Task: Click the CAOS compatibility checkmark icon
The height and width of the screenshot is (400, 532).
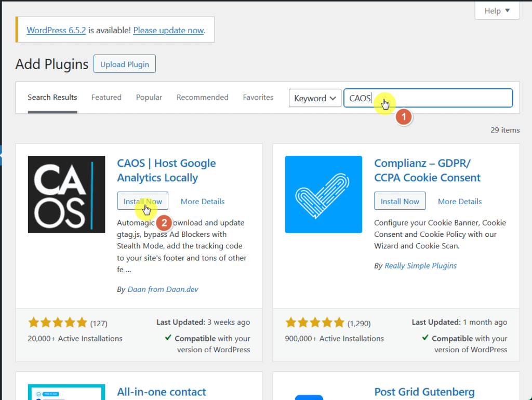Action: click(x=168, y=338)
